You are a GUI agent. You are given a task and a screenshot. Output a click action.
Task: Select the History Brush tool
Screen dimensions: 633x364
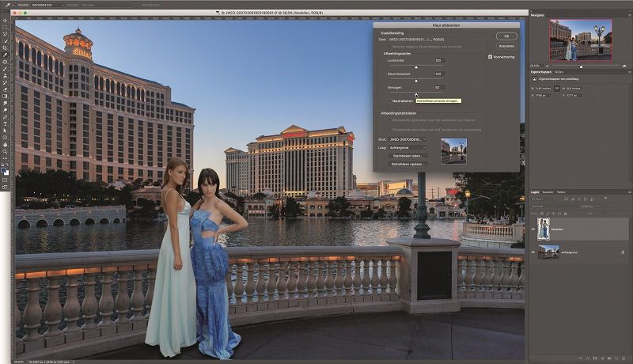click(x=5, y=82)
